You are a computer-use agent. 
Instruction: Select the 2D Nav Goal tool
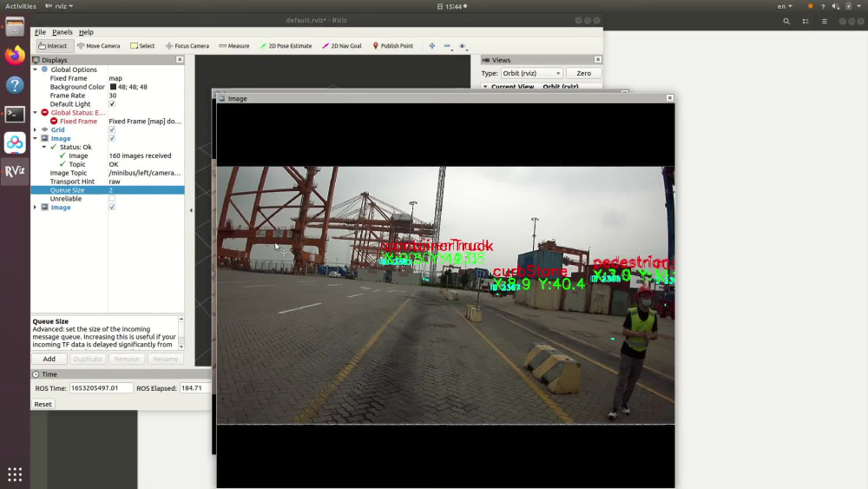pyautogui.click(x=341, y=46)
